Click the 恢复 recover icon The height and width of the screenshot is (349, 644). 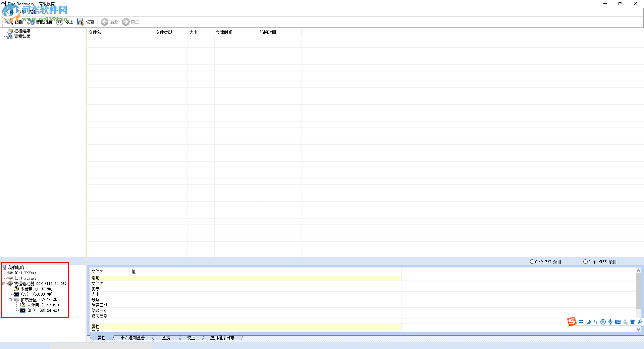pos(80,22)
